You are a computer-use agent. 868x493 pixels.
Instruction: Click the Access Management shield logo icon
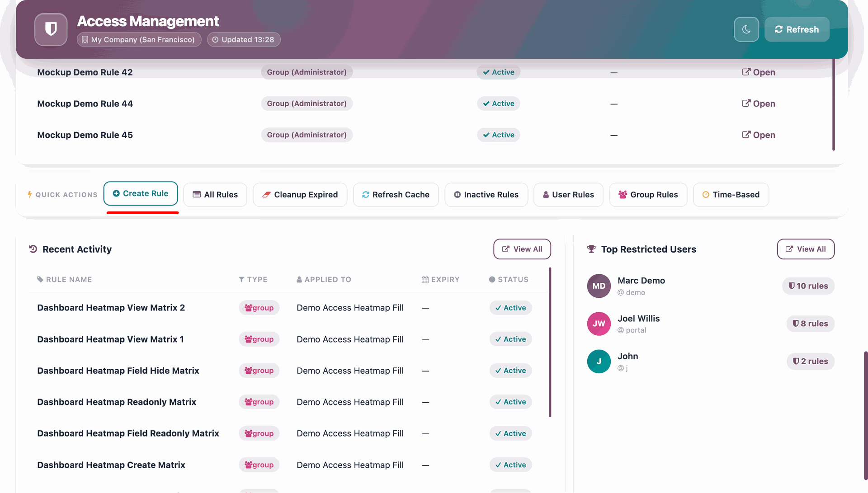51,29
